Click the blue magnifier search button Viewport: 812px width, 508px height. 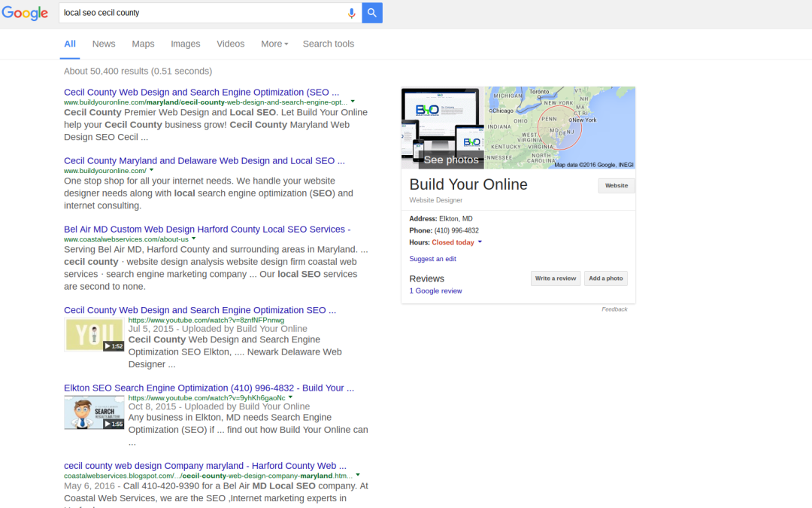372,13
